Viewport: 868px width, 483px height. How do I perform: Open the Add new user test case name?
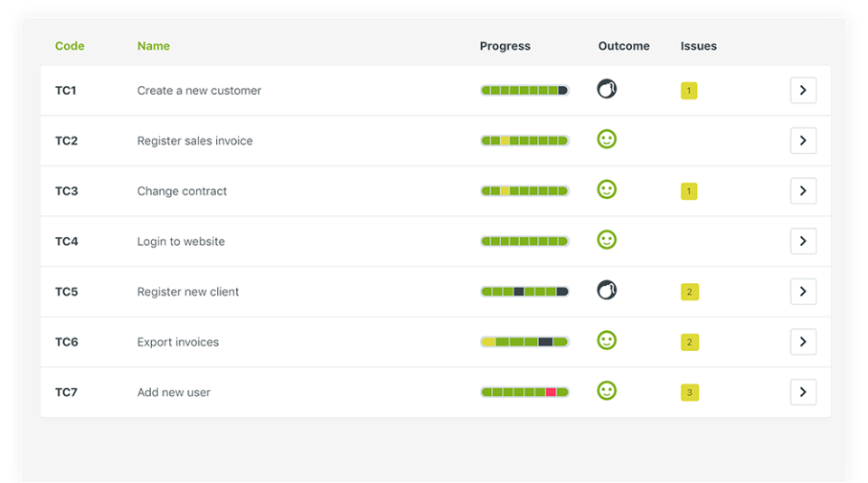174,393
